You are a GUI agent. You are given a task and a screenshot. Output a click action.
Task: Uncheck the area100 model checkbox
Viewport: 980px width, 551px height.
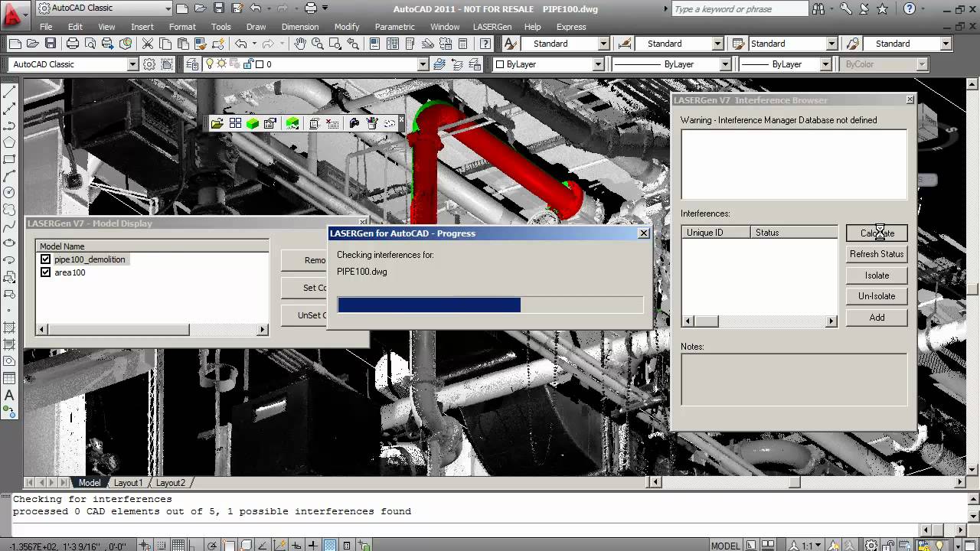(x=45, y=272)
